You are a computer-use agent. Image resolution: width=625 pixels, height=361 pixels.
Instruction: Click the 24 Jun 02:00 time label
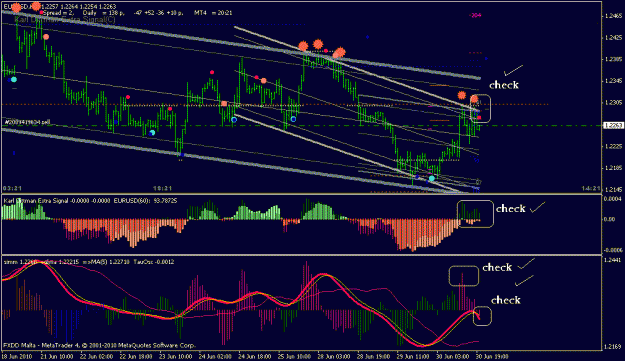coord(215,356)
